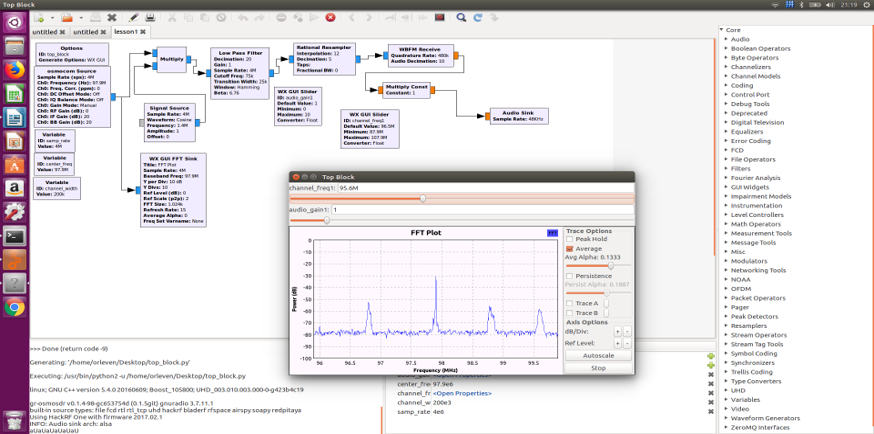Enable the Peak Hold checkbox

570,239
